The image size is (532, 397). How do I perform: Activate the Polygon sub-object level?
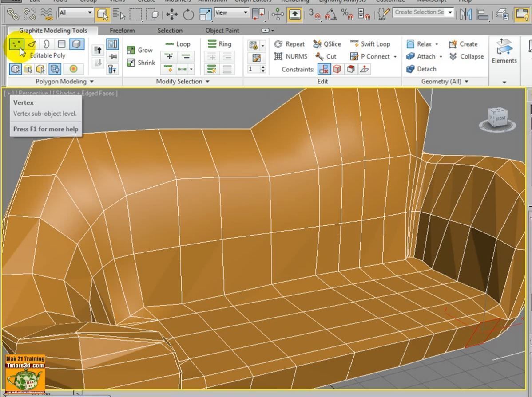coord(62,44)
